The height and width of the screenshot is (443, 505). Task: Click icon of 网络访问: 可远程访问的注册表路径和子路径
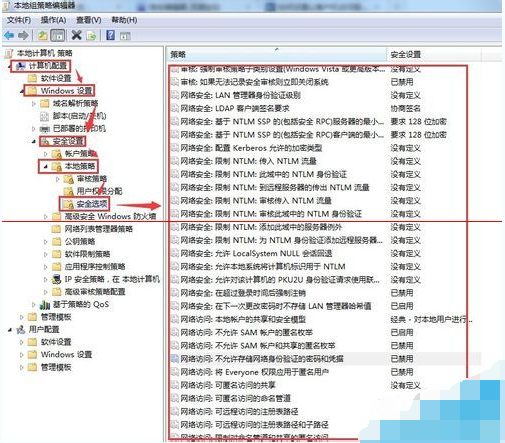(x=175, y=425)
